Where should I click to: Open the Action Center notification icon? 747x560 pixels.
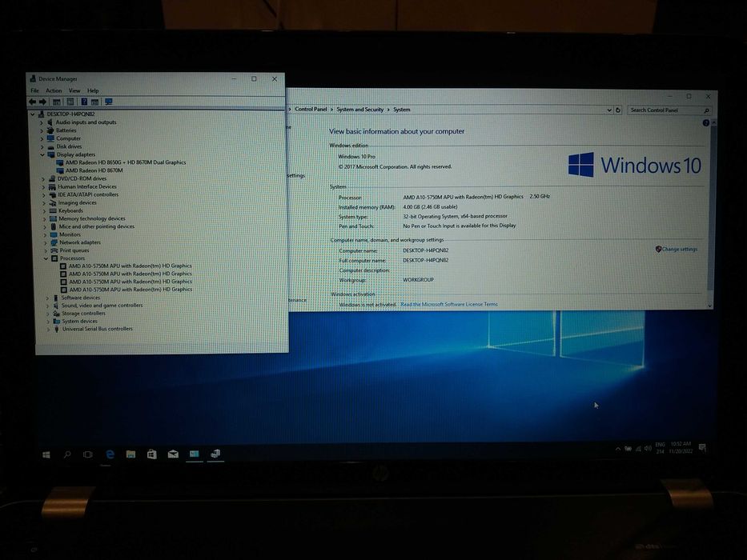point(701,447)
